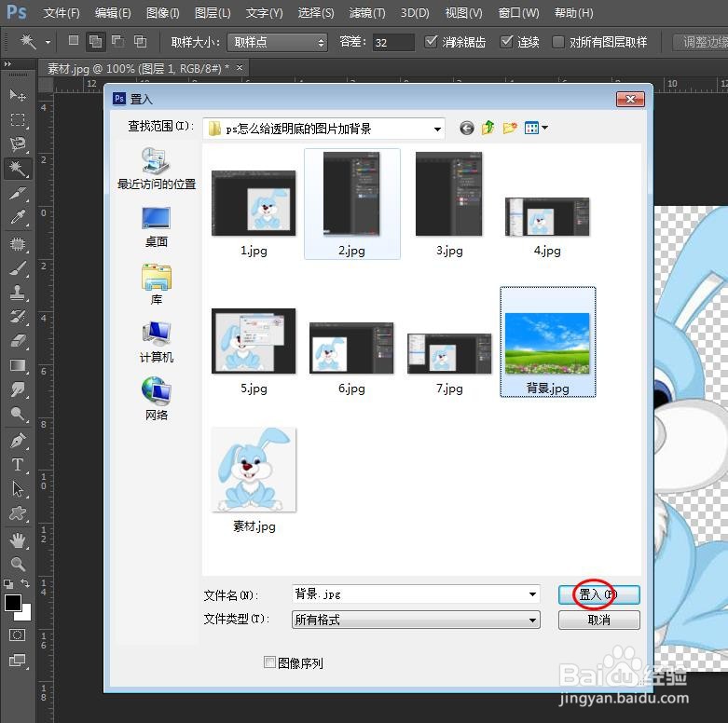This screenshot has width=728, height=723.
Task: Select the Eyedropper tool
Action: (x=18, y=217)
